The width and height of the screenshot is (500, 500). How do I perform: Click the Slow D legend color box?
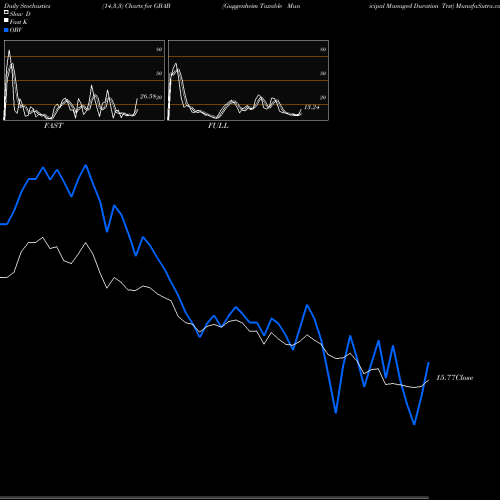(x=6, y=13)
